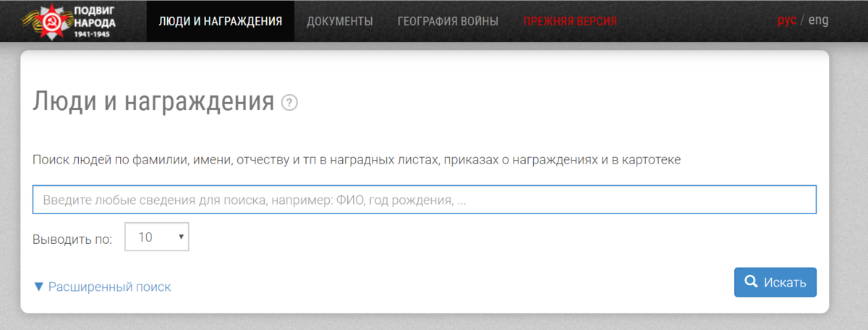Image resolution: width=868 pixels, height=330 pixels.
Task: Open the help question-mark icon near the heading
Action: coord(290,102)
